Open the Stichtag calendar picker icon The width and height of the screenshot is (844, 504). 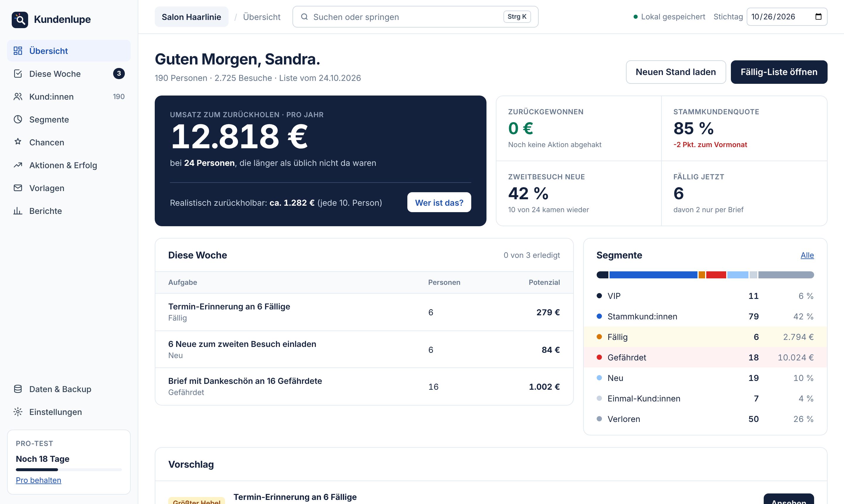coord(819,17)
